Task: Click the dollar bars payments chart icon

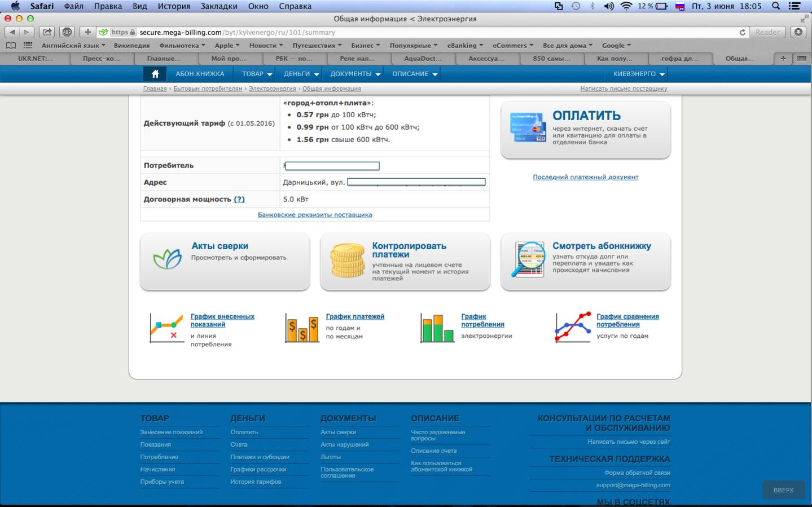Action: tap(302, 328)
